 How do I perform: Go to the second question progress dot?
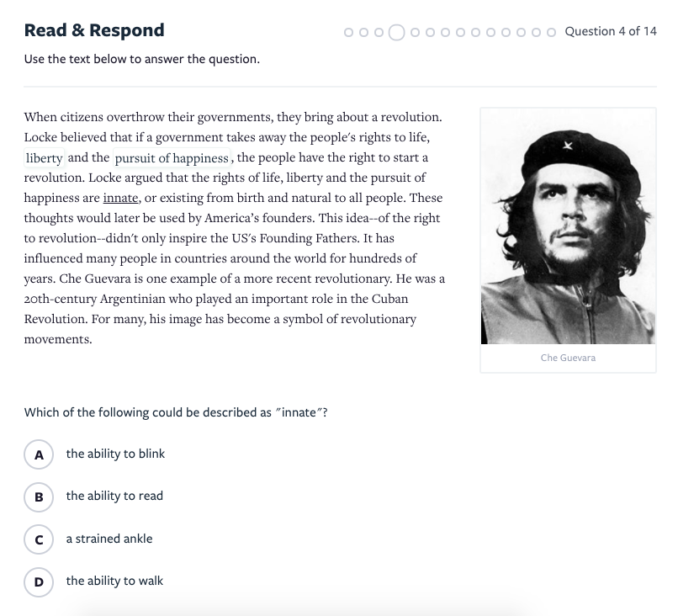(364, 33)
